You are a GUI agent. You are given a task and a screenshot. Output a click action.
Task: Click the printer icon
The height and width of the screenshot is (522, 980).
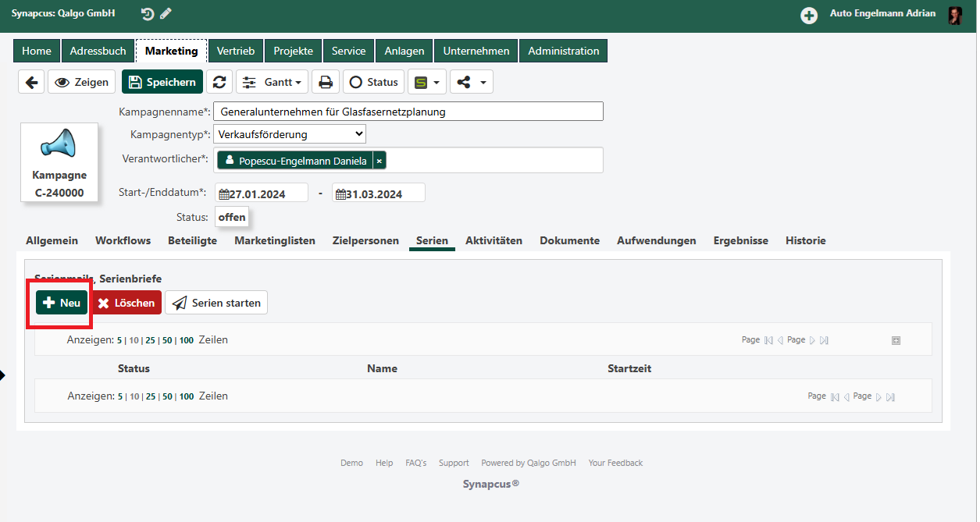(x=326, y=82)
